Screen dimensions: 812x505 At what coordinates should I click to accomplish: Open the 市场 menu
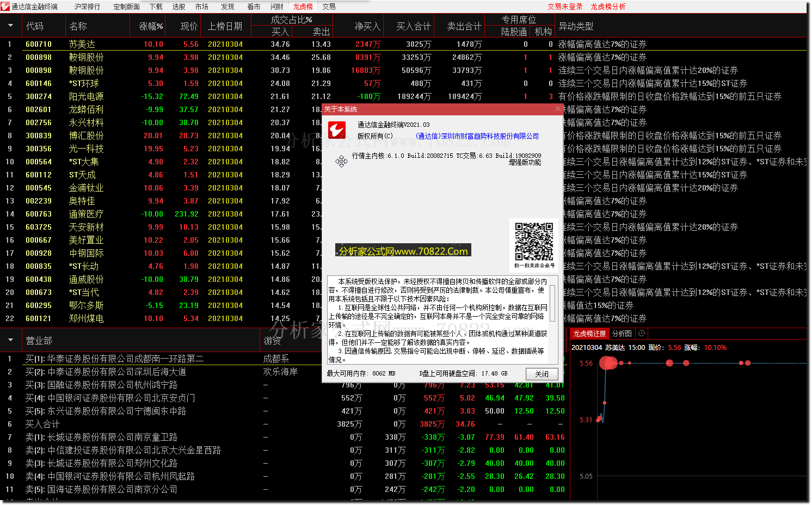201,7
